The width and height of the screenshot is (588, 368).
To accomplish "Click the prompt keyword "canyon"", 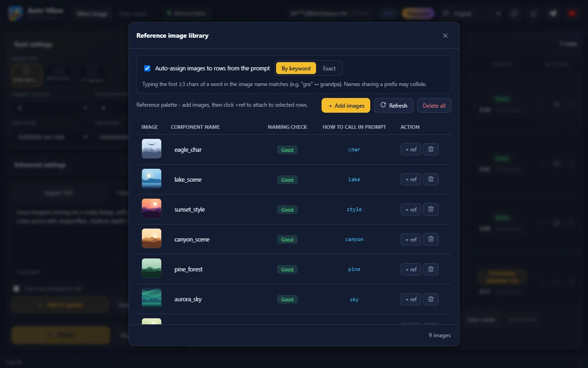I will click(354, 239).
